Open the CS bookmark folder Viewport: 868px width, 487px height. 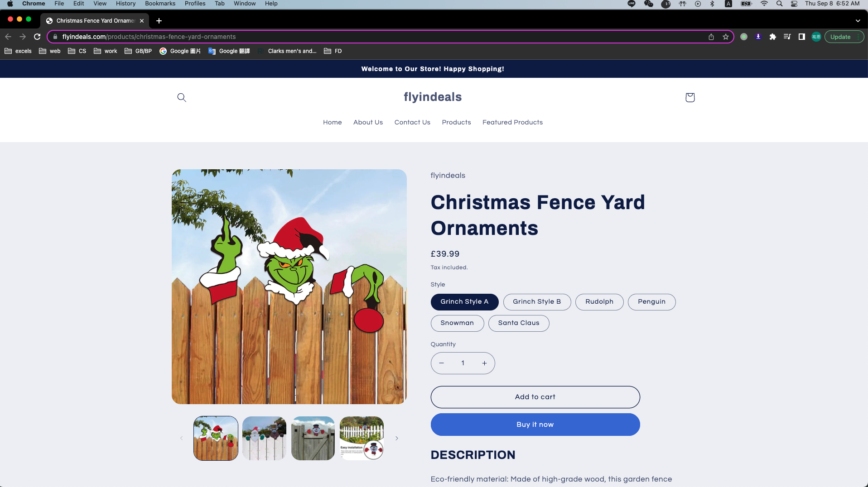77,51
